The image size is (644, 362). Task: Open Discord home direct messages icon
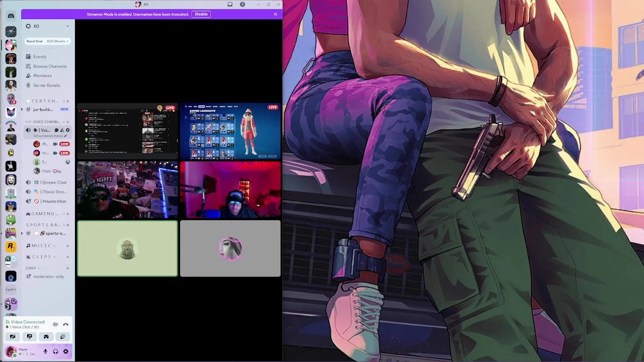(11, 16)
